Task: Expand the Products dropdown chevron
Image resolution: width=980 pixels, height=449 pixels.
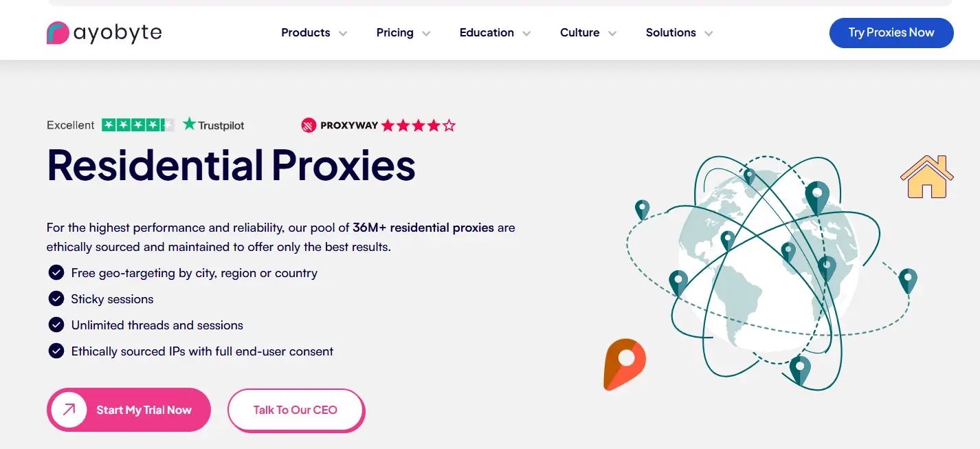Action: coord(343,33)
